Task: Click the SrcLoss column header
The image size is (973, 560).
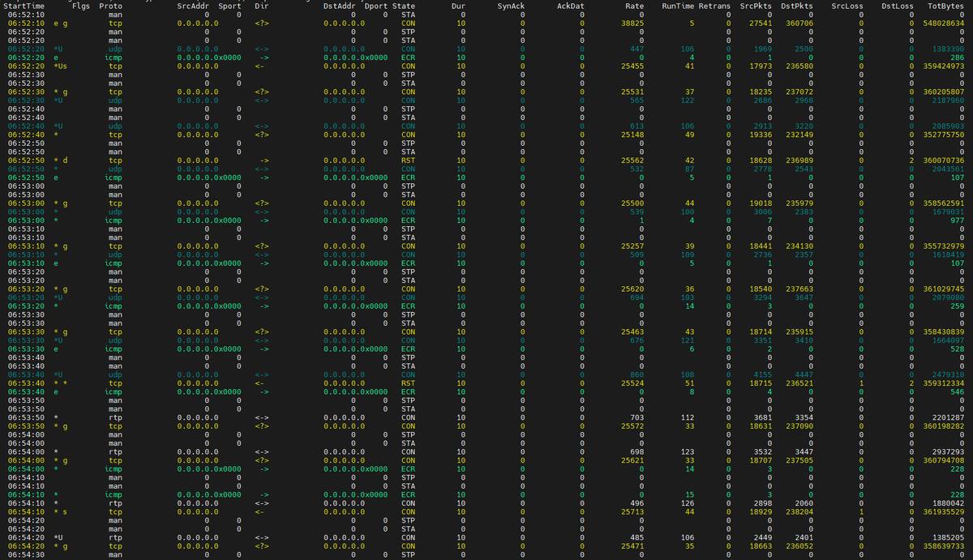Action: coord(847,6)
